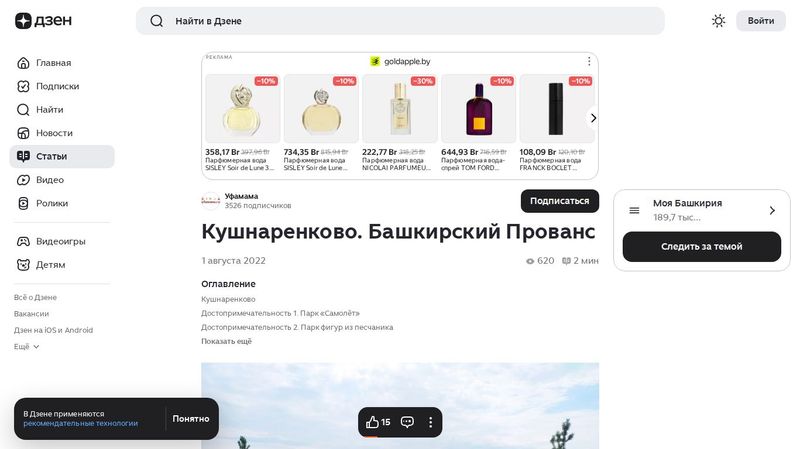Select Подписки in the sidebar

pyautogui.click(x=57, y=86)
